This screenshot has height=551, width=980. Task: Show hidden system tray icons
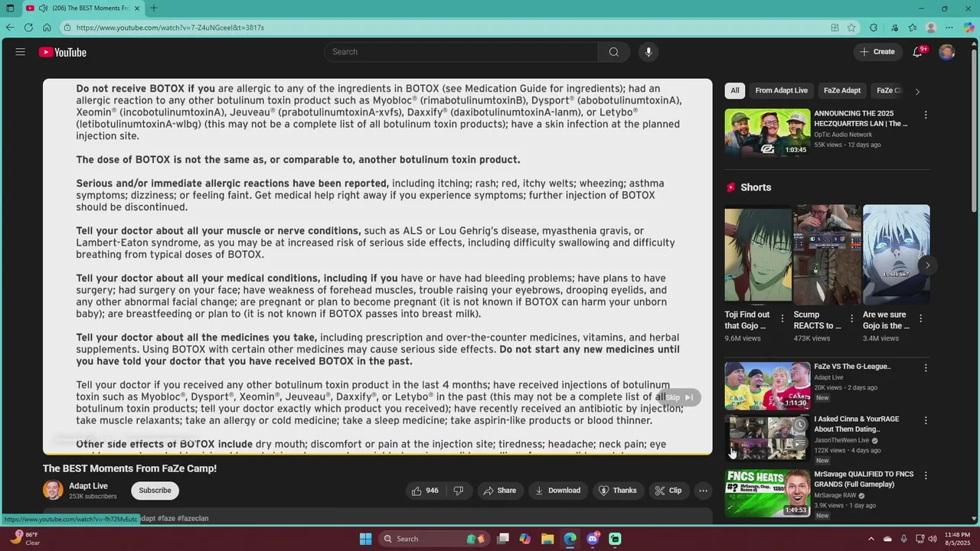point(871,539)
